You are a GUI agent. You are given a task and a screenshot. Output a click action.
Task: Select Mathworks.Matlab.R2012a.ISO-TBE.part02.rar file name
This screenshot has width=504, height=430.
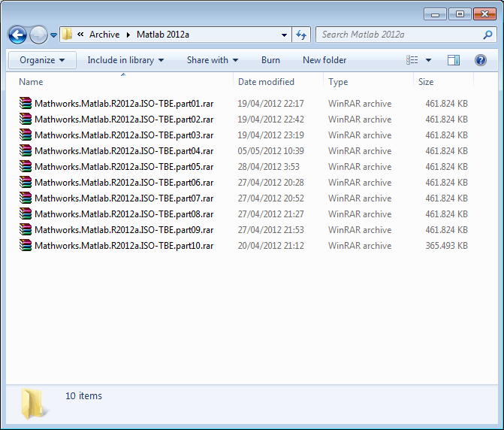click(124, 120)
